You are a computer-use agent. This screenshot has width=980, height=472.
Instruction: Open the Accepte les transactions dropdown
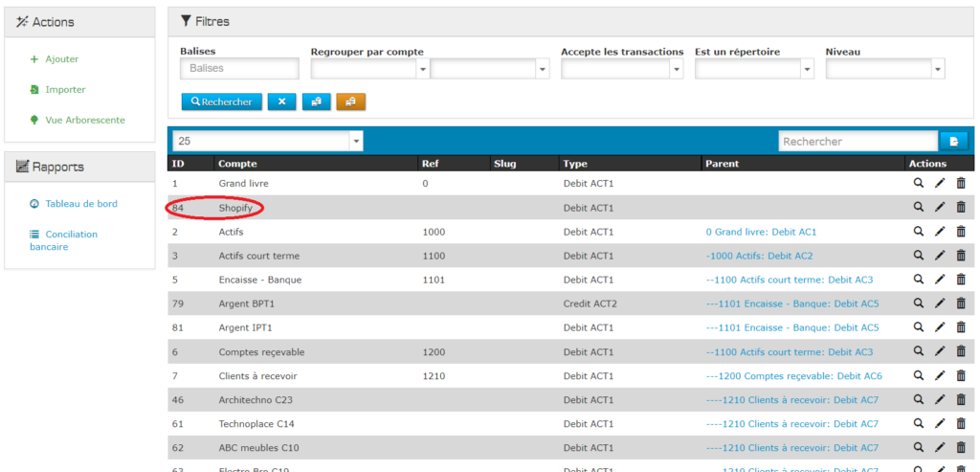pyautogui.click(x=621, y=69)
